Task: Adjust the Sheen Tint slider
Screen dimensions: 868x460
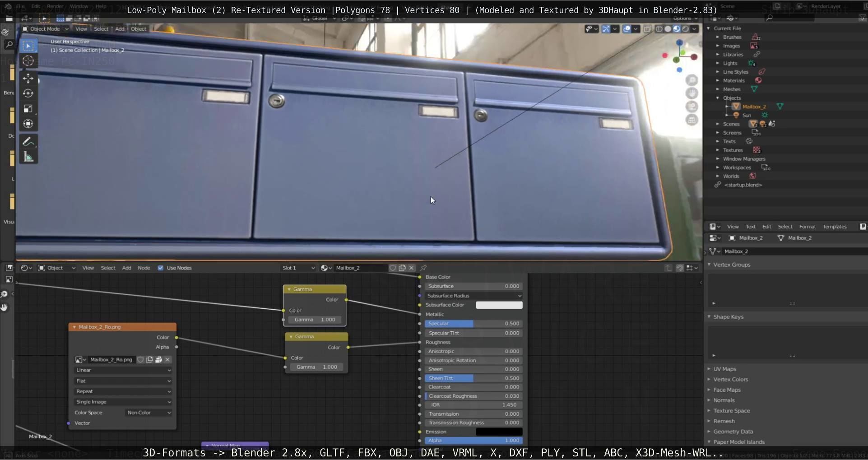Action: click(x=473, y=378)
